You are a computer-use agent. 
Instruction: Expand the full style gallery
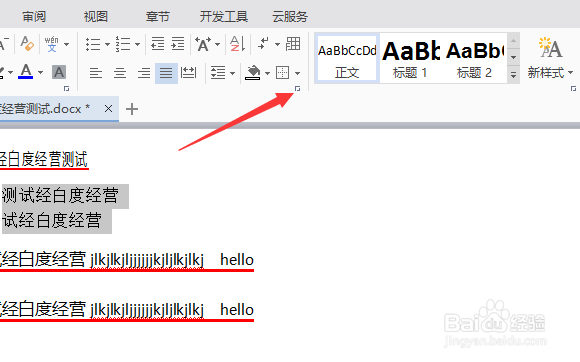tap(513, 74)
